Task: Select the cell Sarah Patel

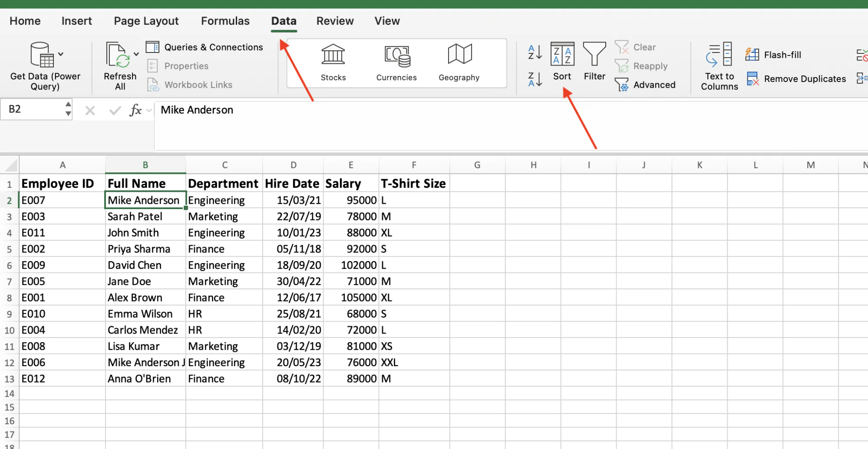Action: pos(145,216)
